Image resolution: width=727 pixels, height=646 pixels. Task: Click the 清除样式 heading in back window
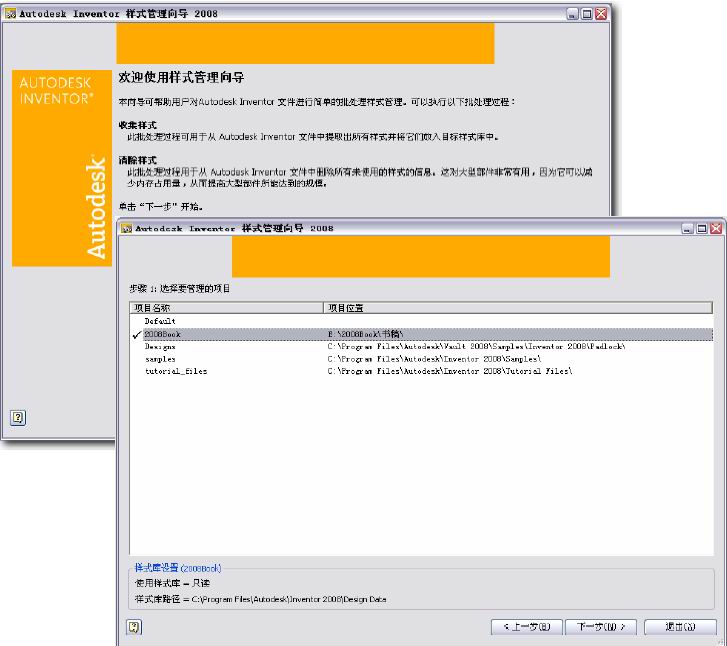tap(138, 160)
